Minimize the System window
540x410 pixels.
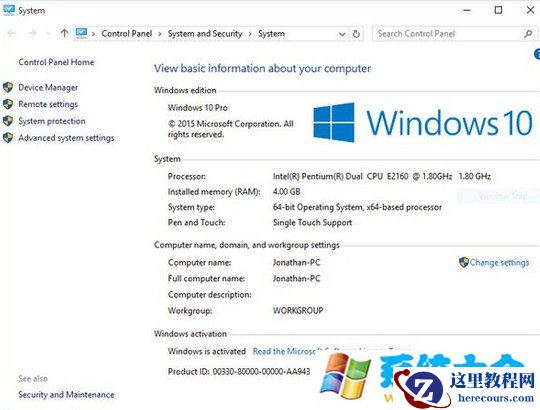coord(467,10)
